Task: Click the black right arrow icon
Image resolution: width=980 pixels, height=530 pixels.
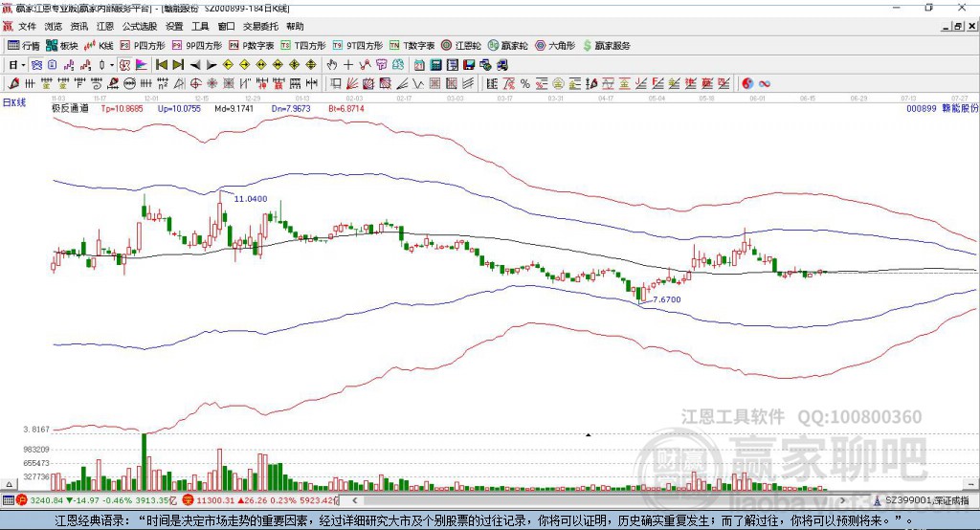Action: [212, 65]
